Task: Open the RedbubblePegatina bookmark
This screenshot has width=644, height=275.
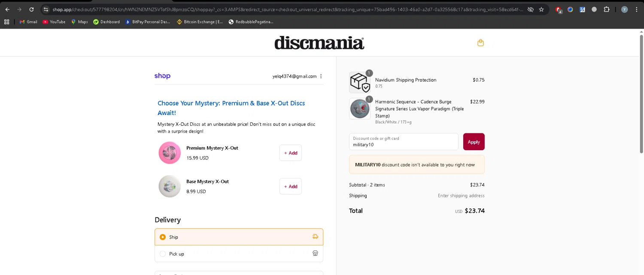Action: click(x=251, y=22)
